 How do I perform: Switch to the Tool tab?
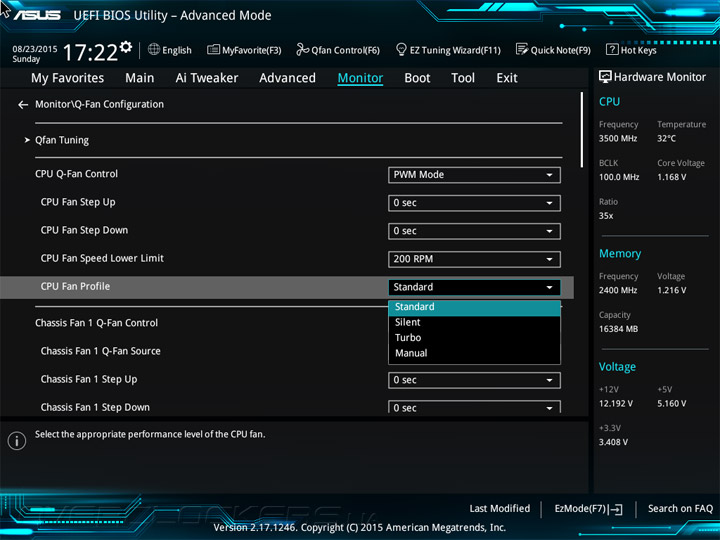(463, 78)
